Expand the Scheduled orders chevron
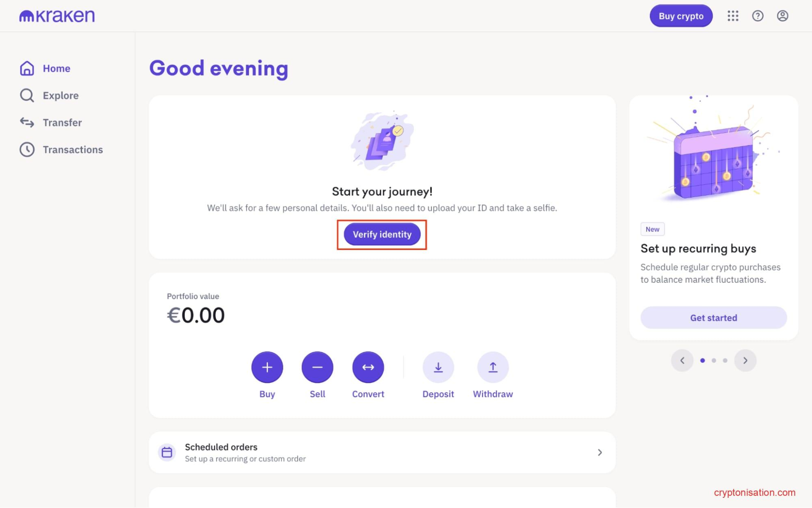Viewport: 812px width, 508px height. click(x=600, y=453)
